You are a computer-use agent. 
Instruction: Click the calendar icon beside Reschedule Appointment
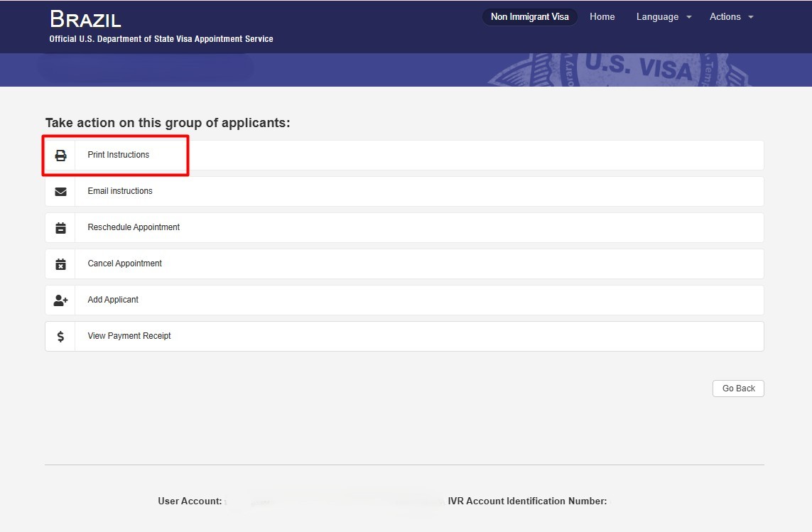click(x=60, y=227)
